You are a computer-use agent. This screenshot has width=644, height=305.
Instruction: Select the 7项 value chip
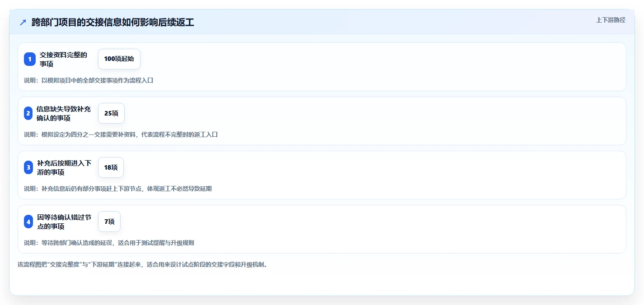(109, 222)
